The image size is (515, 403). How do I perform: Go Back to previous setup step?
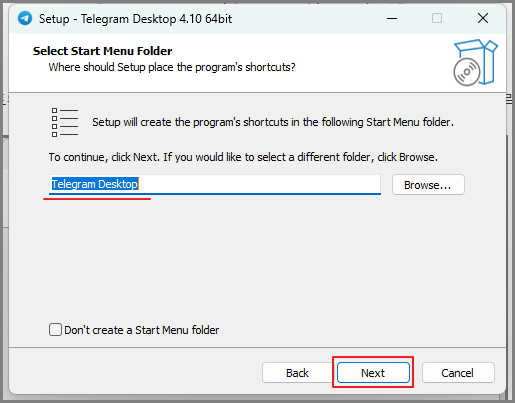coord(297,372)
